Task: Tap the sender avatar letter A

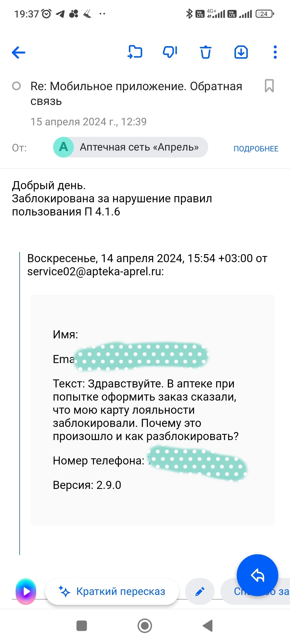Action: (64, 147)
